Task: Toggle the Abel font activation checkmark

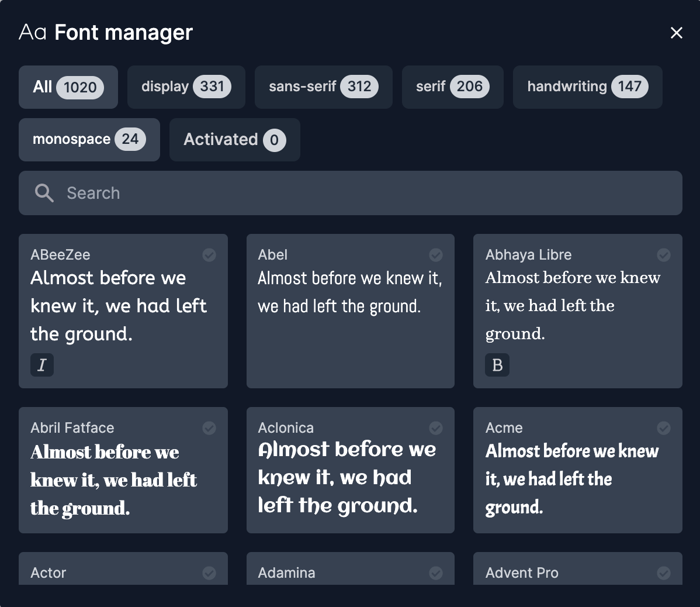Action: 436,255
